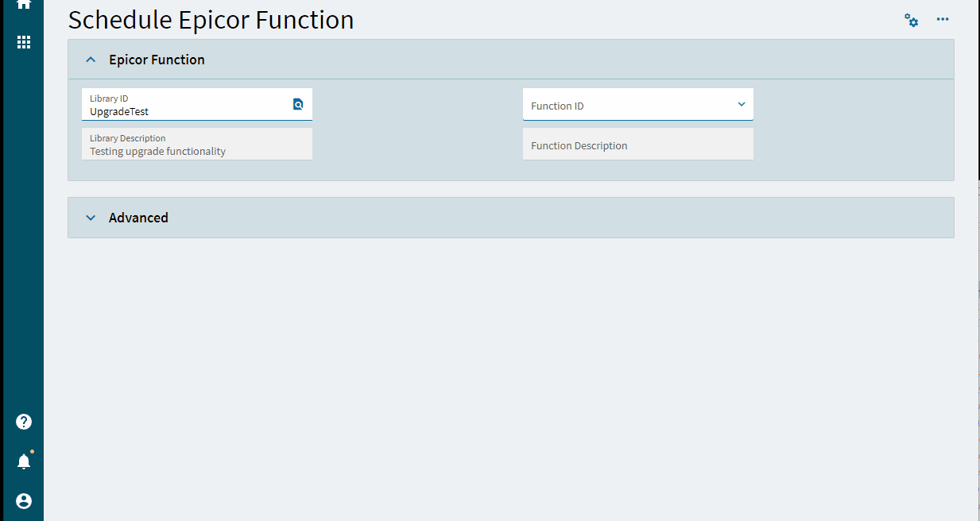
Task: Open overflow three-dots menu
Action: pos(943,20)
